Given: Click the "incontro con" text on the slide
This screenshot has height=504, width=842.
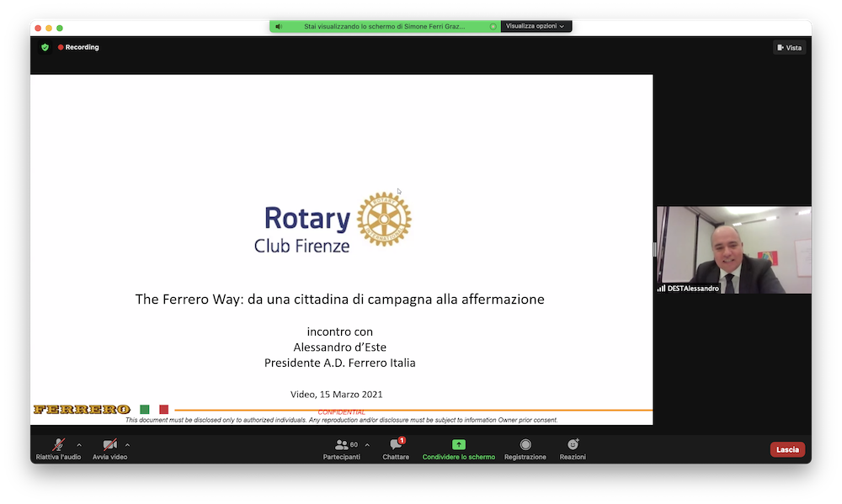Looking at the screenshot, I should pyautogui.click(x=340, y=332).
